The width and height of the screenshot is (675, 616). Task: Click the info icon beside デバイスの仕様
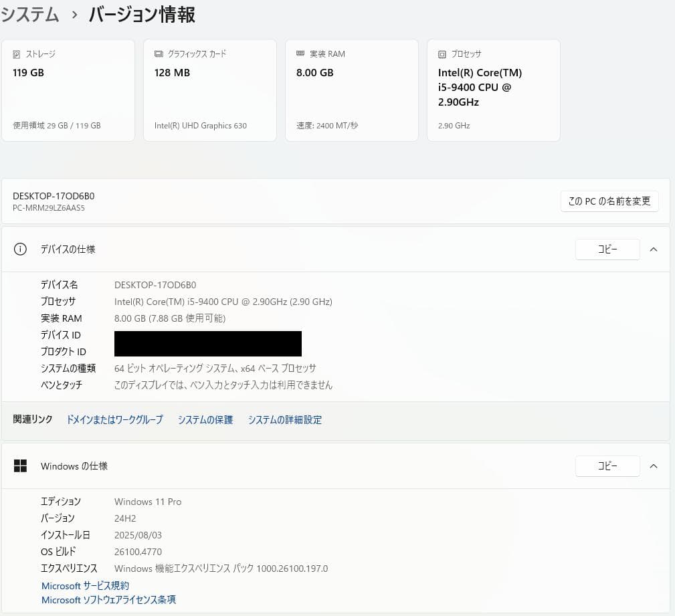pos(20,249)
